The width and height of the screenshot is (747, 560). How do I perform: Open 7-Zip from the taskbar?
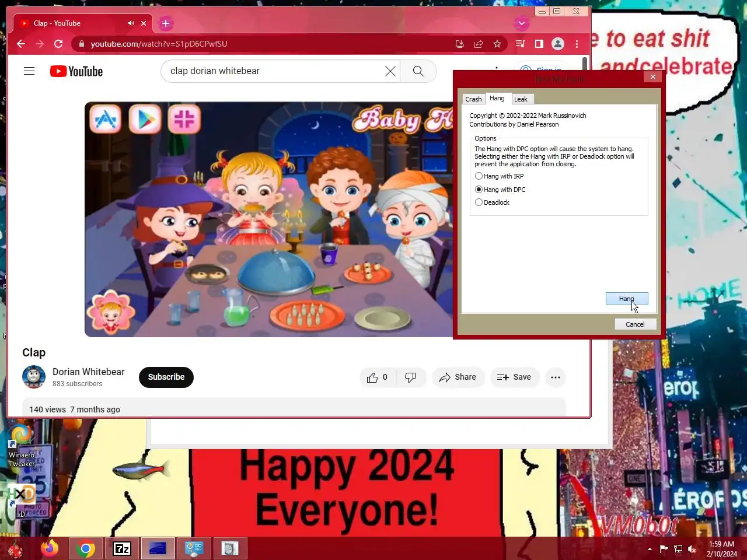pyautogui.click(x=122, y=548)
